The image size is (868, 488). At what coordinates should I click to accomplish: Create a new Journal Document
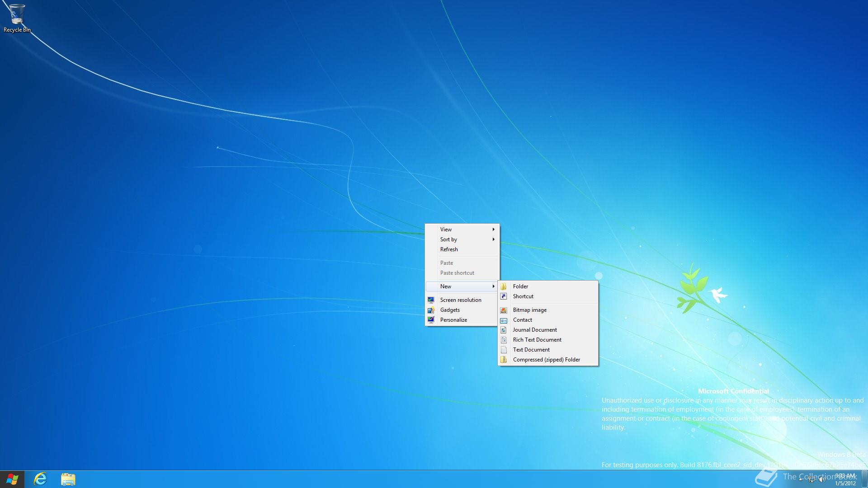coord(548,330)
